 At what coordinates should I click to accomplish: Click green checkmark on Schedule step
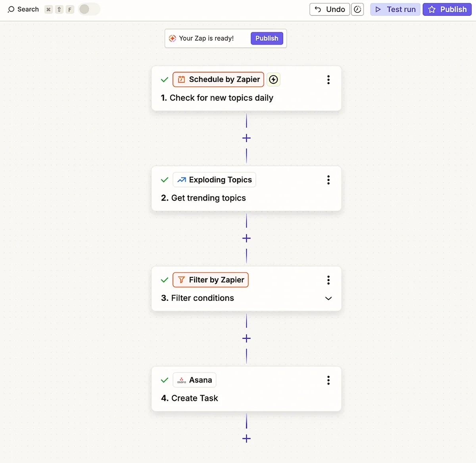165,80
